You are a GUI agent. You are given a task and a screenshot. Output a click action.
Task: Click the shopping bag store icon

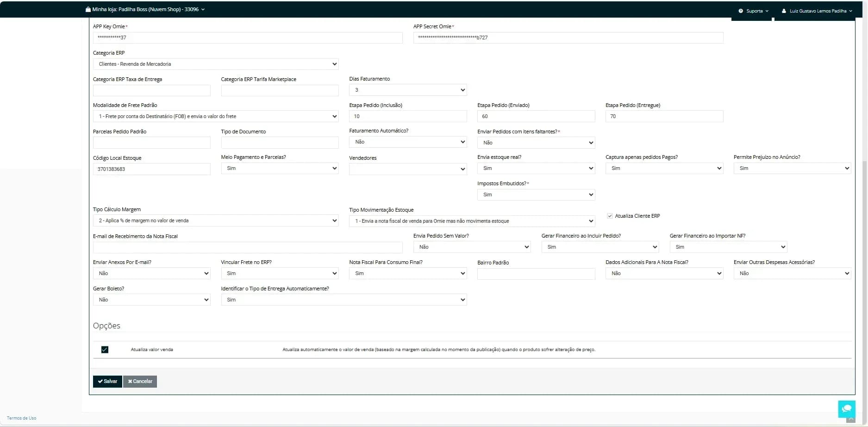tap(88, 9)
